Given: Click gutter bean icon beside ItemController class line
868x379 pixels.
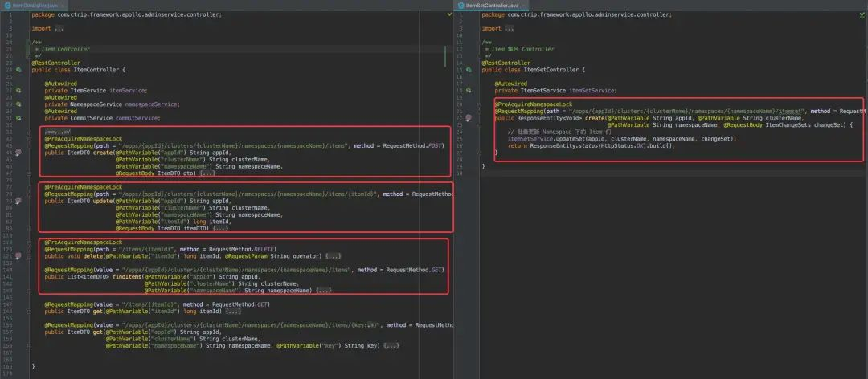Looking at the screenshot, I should pos(18,71).
